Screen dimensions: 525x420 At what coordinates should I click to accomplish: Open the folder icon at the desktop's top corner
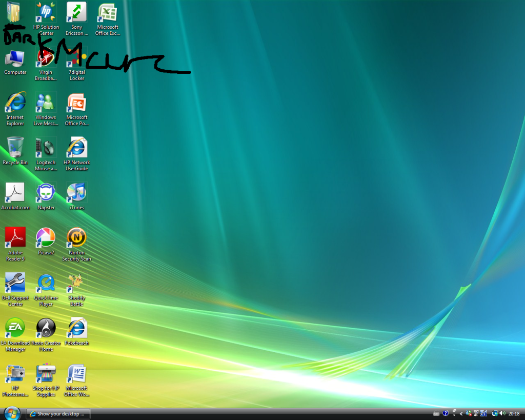[x=14, y=12]
